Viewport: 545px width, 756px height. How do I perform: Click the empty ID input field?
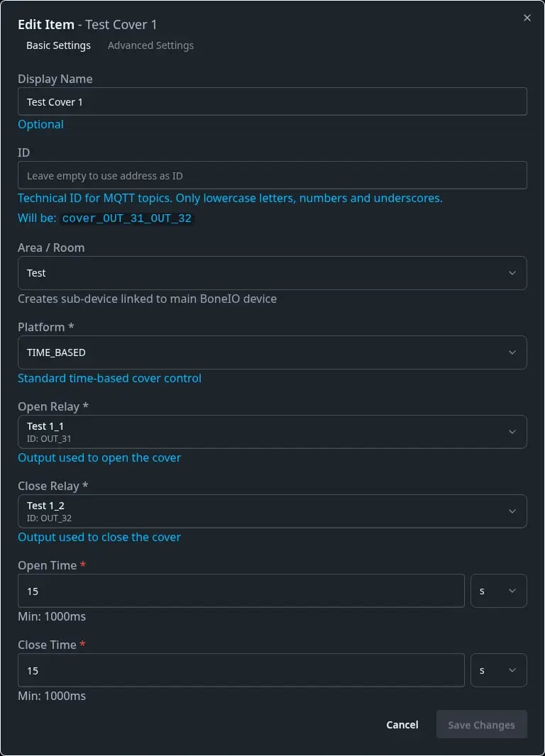(272, 175)
